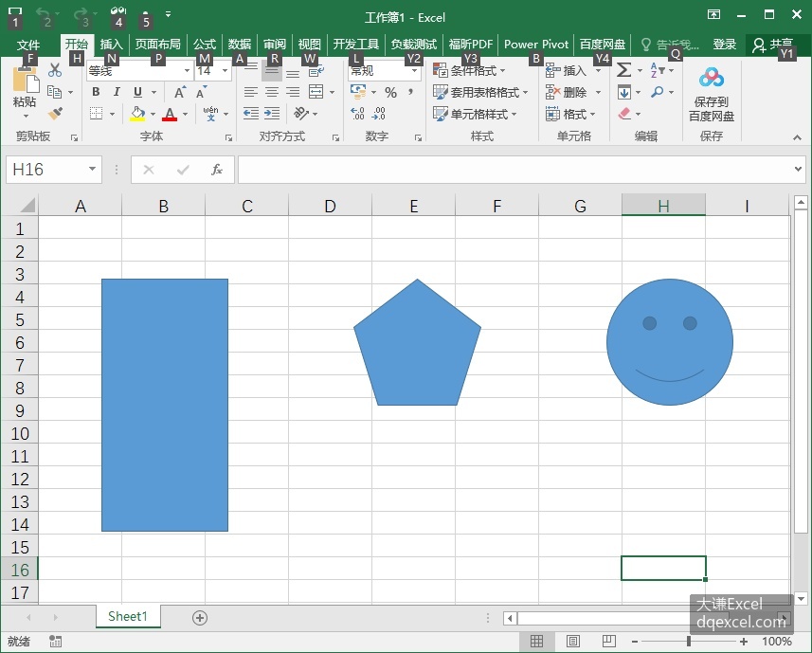Increase indent icon

tap(272, 114)
